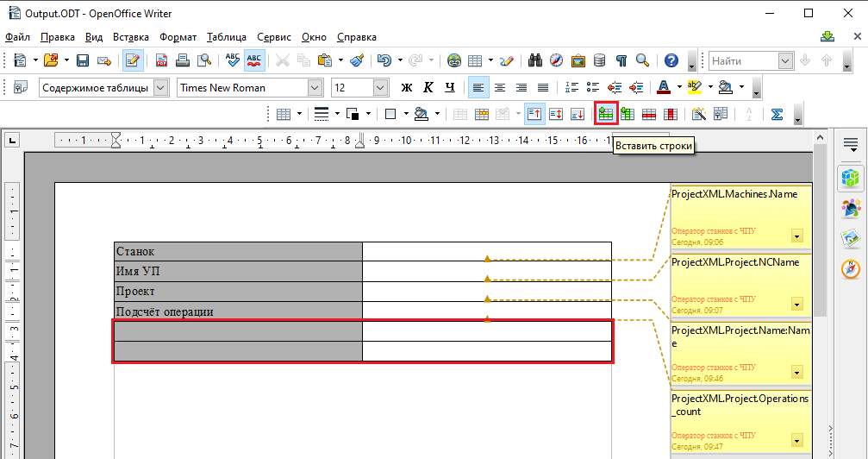Screen dimensions: 868x459
Task: Toggle nonprinting characters display
Action: click(621, 60)
